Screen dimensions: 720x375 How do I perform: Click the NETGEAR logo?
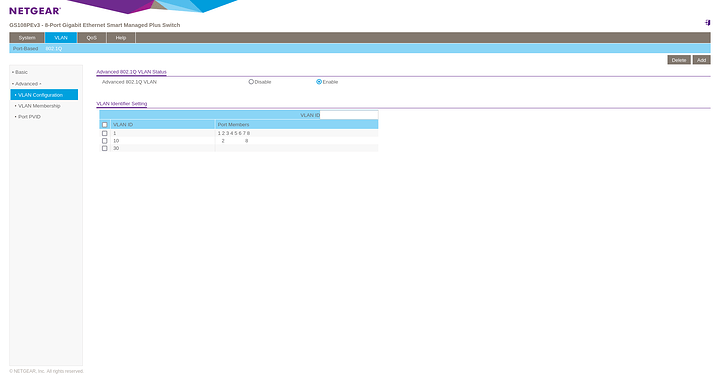coord(35,11)
